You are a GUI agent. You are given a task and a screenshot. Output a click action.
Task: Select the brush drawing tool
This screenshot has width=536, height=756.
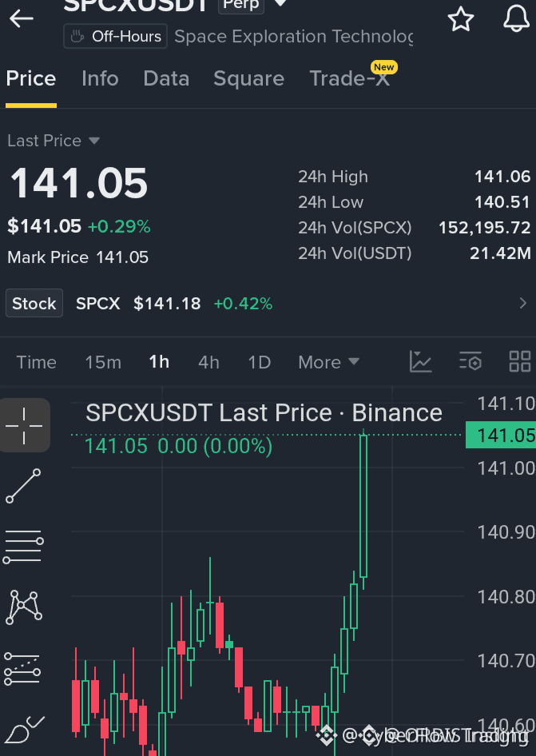[24, 729]
